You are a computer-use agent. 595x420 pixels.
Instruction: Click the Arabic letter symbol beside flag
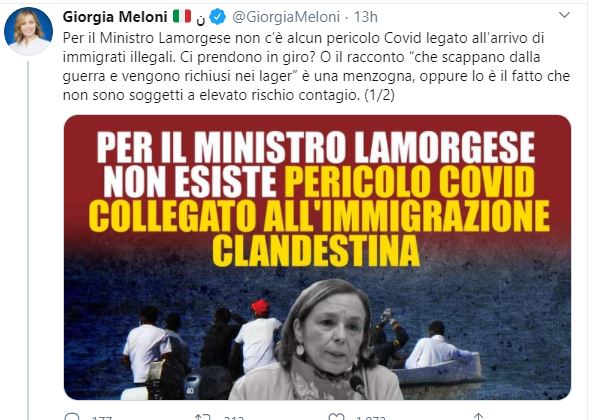(200, 20)
